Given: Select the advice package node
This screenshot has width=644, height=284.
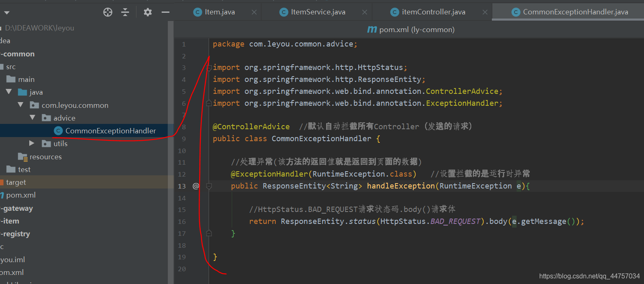Looking at the screenshot, I should coord(64,118).
